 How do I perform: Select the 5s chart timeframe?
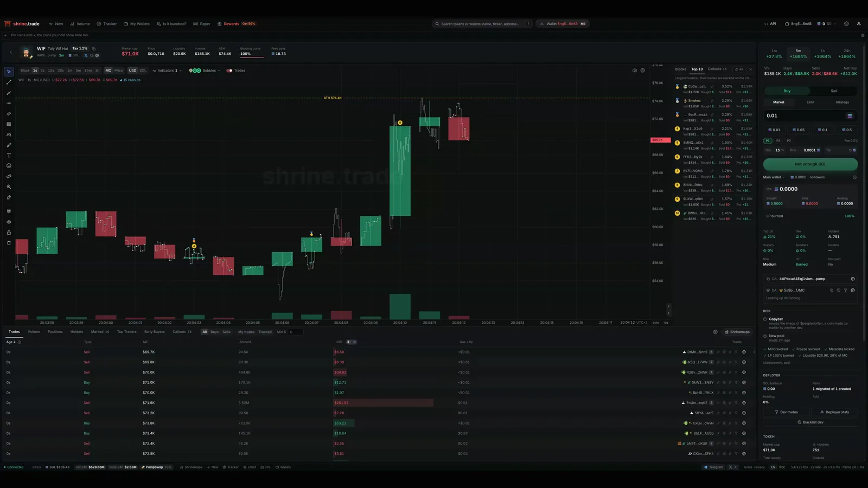42,70
